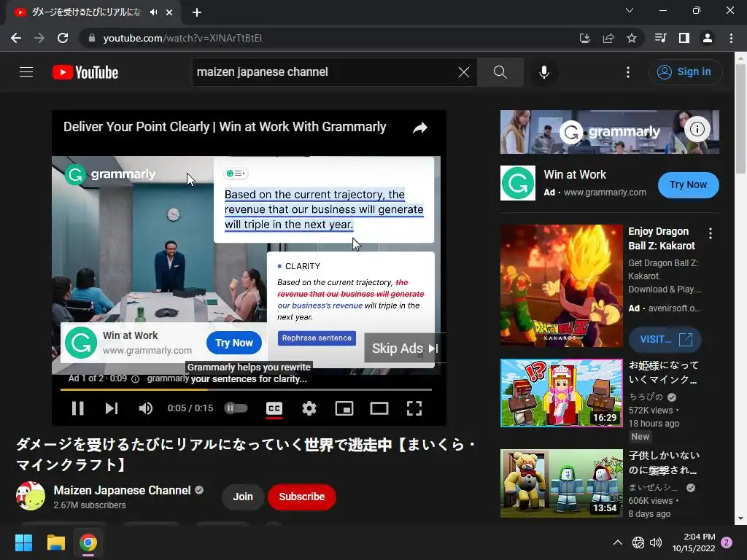
Task: Click the Join button
Action: tap(243, 497)
